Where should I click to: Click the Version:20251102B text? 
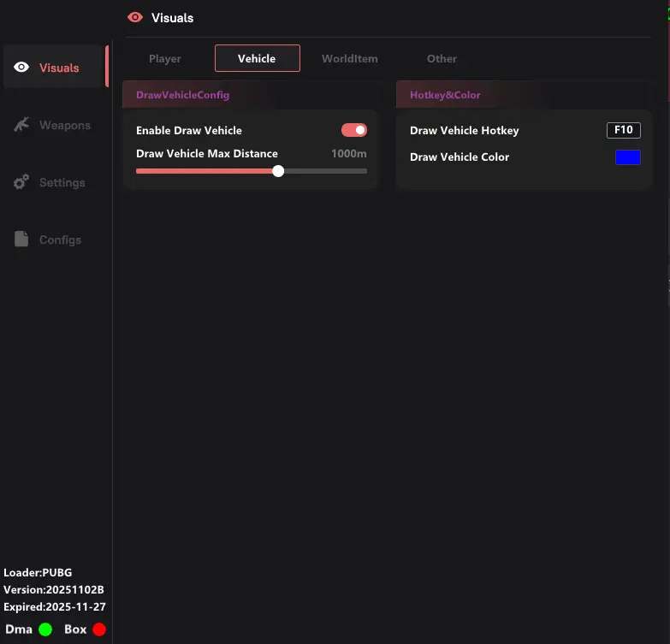click(x=53, y=589)
